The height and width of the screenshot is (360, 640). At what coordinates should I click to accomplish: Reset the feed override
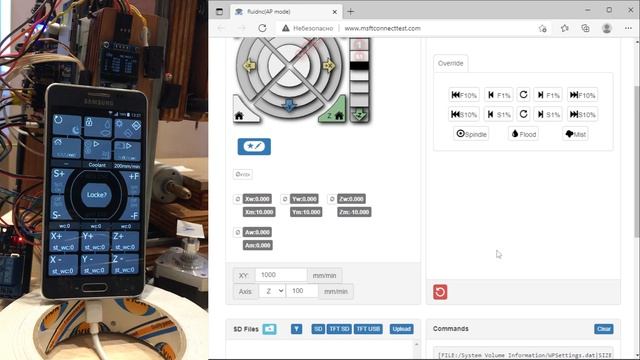524,95
